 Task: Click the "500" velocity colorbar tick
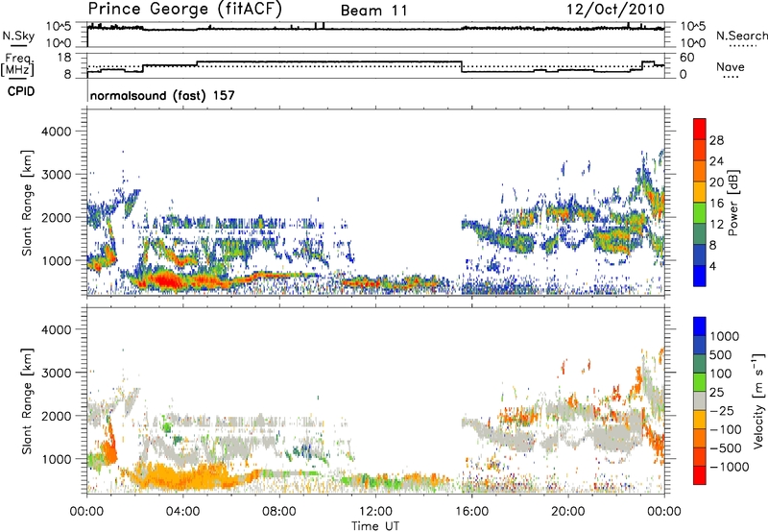click(x=721, y=355)
